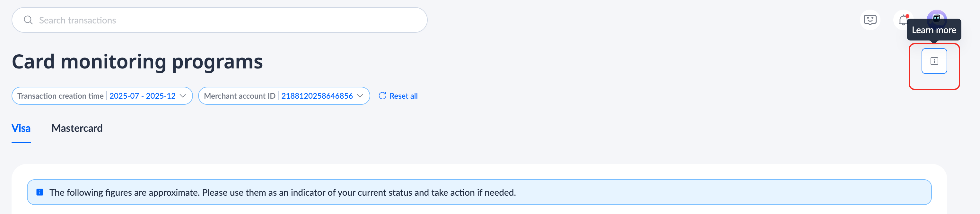
Task: Open the feedback smiley chat icon
Action: pos(870,20)
